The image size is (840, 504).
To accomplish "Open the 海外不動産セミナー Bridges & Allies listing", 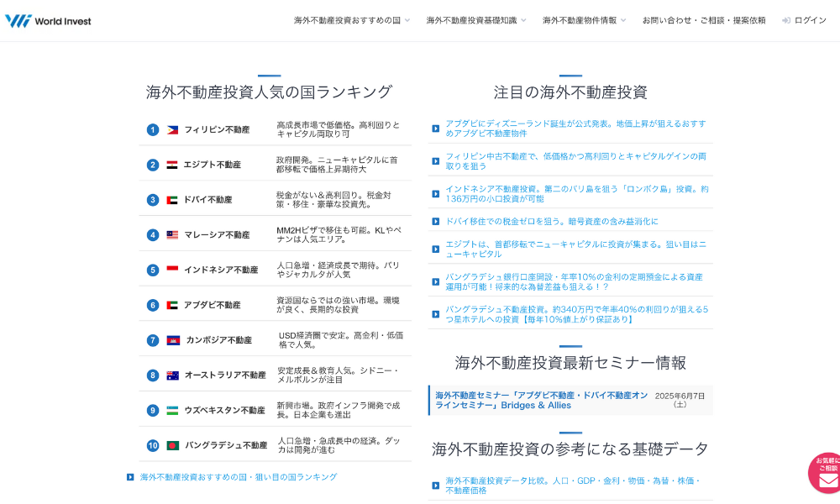I will [x=541, y=400].
